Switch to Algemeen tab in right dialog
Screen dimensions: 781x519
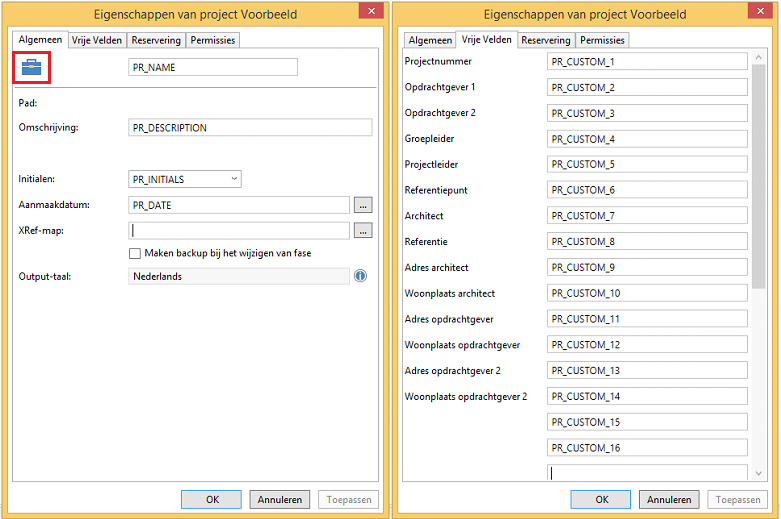point(430,40)
